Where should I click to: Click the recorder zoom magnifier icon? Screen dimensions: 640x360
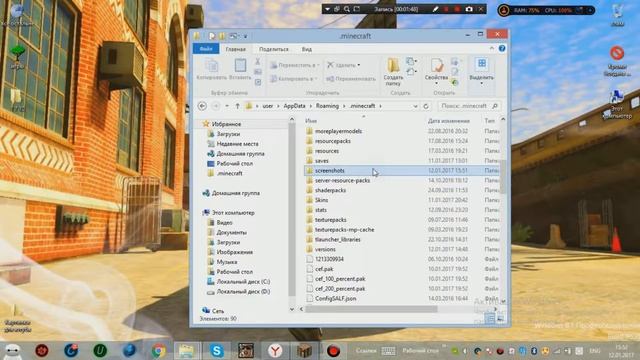pyautogui.click(x=347, y=9)
